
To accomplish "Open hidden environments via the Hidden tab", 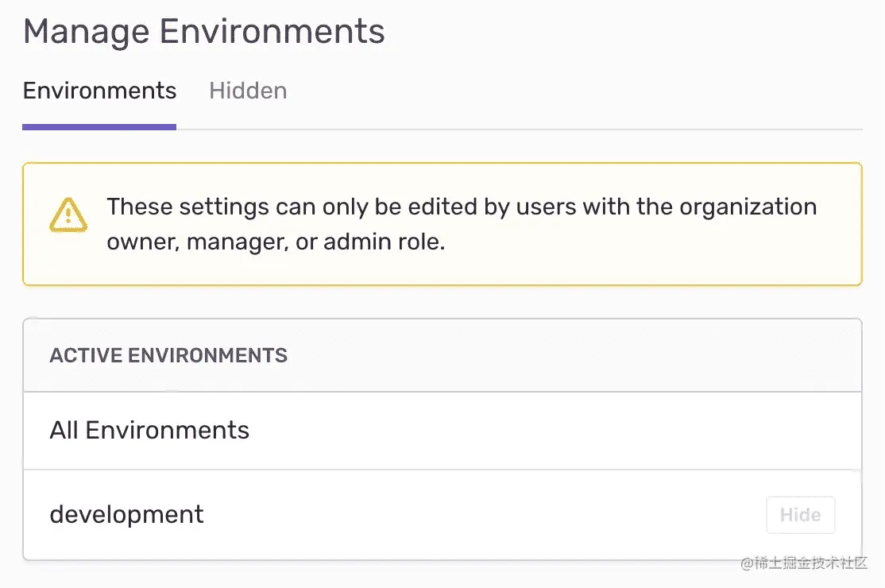I will 247,91.
